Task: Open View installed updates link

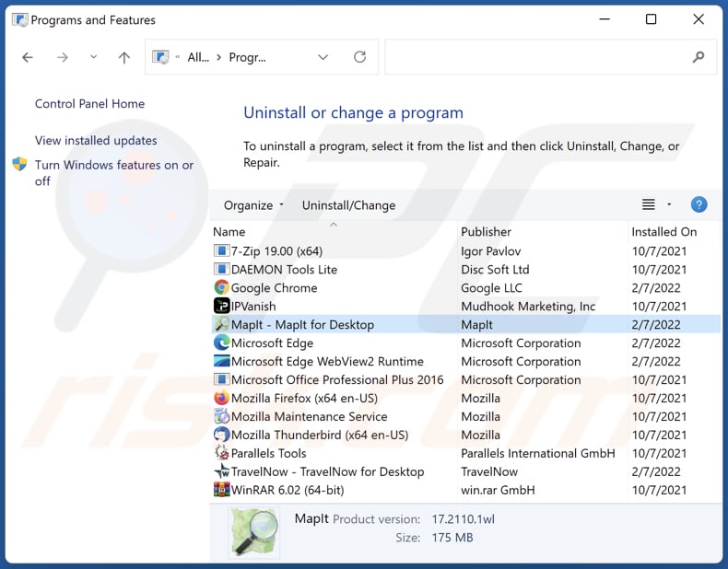Action: pyautogui.click(x=96, y=141)
